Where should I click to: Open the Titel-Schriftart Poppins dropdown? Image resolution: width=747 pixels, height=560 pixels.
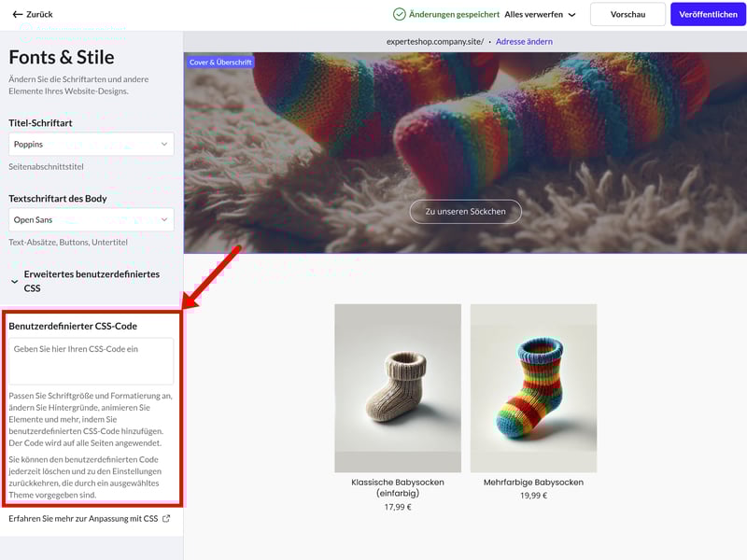tap(91, 145)
